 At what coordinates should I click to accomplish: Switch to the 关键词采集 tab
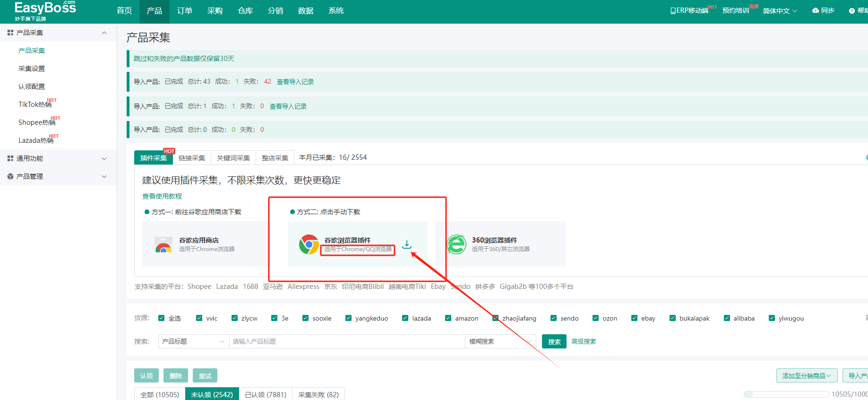pyautogui.click(x=233, y=158)
